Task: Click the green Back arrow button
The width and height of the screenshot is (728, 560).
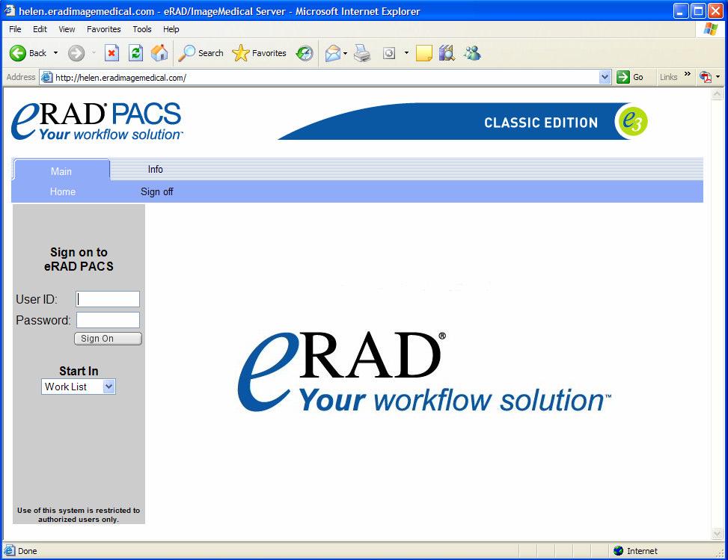Action: click(18, 53)
